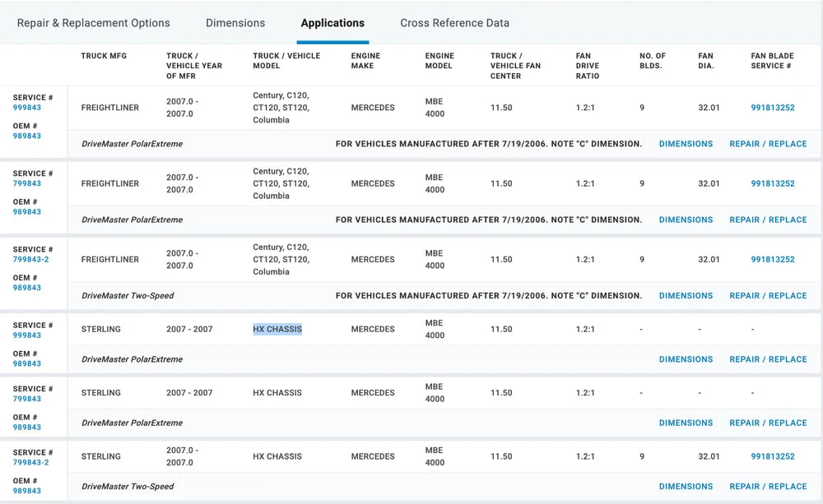The width and height of the screenshot is (823, 504).
Task: Click DIMENSIONS for the Sterling DriveMaster Two-Speed row
Action: [x=686, y=487]
